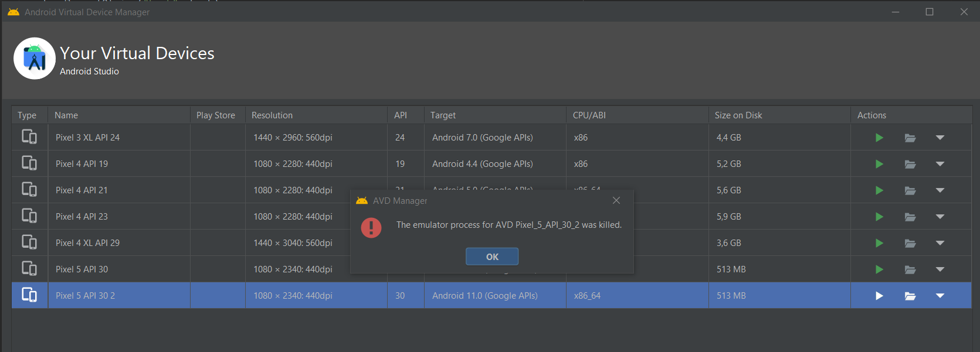
Task: Click the device type icon for Pixel 5 API 30 2
Action: click(29, 295)
